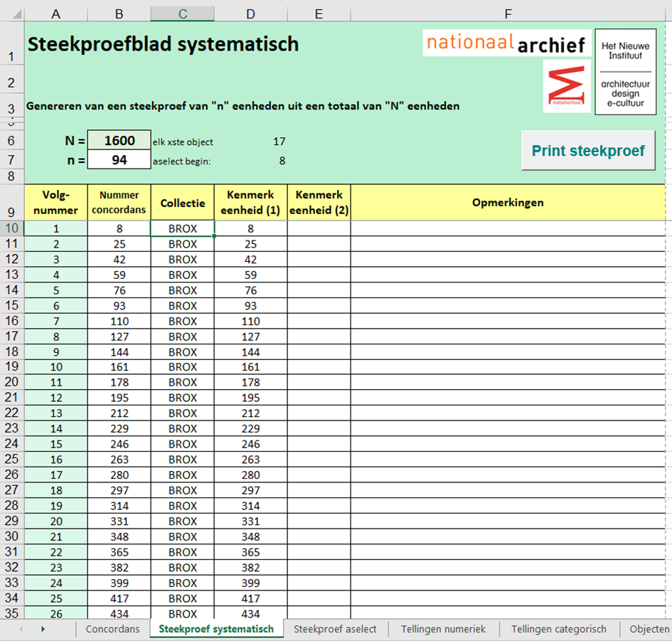Click the Nummer concordans heading cell
The image size is (672, 641).
click(119, 202)
